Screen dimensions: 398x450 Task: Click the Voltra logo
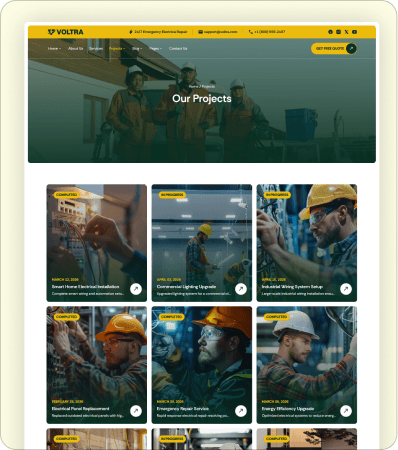65,32
